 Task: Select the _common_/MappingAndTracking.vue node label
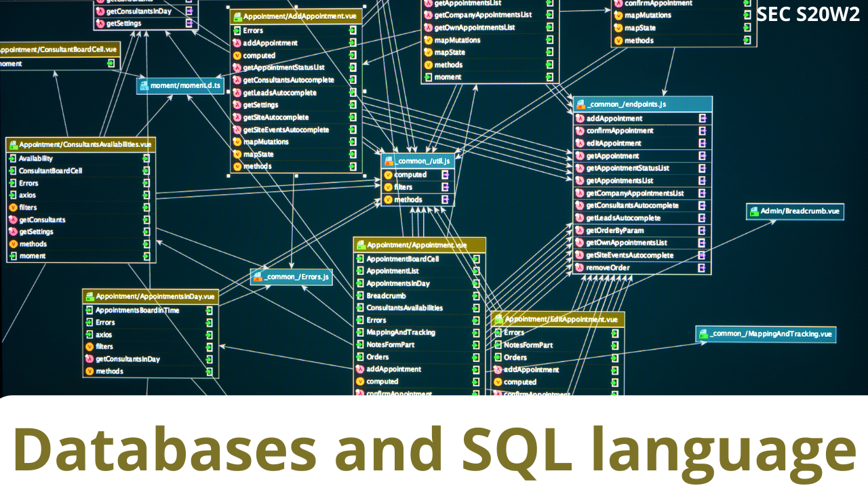(771, 333)
